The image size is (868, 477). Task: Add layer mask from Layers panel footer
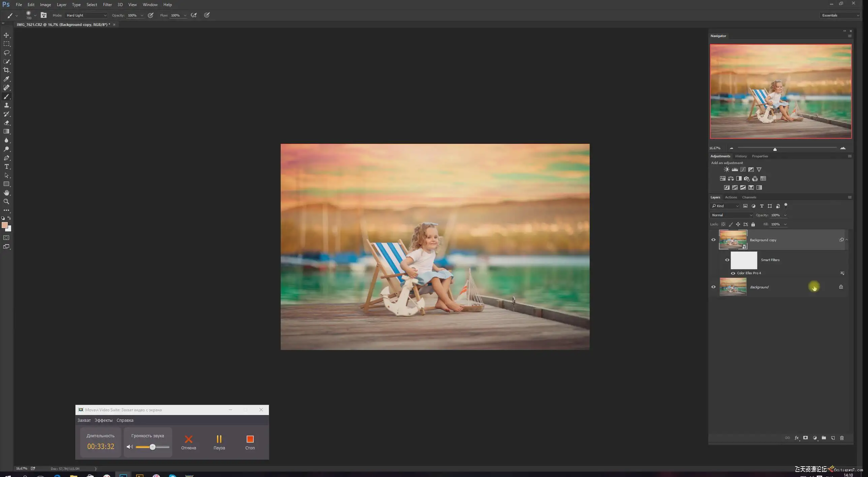pyautogui.click(x=805, y=438)
